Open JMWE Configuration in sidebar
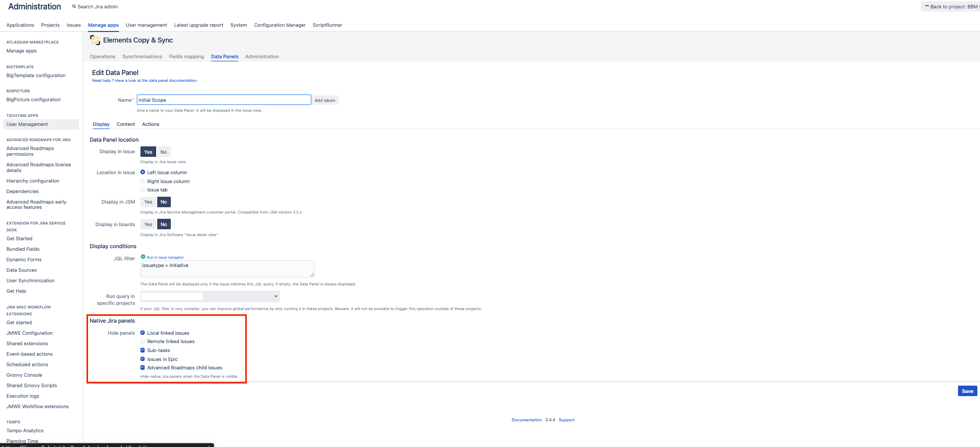 click(x=29, y=333)
